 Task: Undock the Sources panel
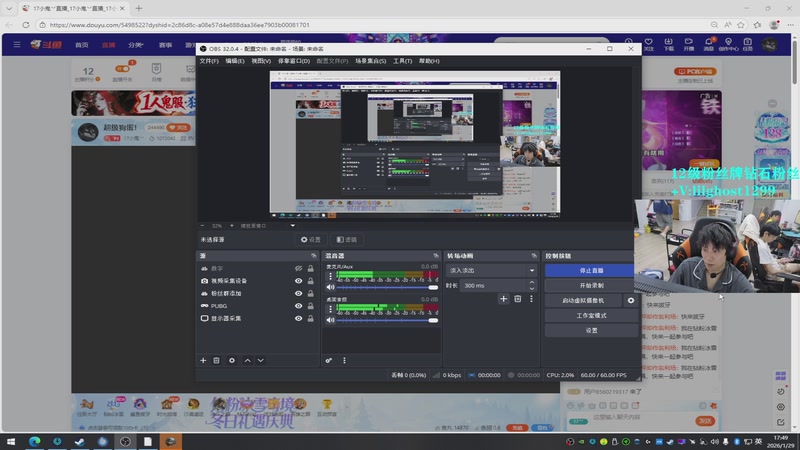point(314,256)
